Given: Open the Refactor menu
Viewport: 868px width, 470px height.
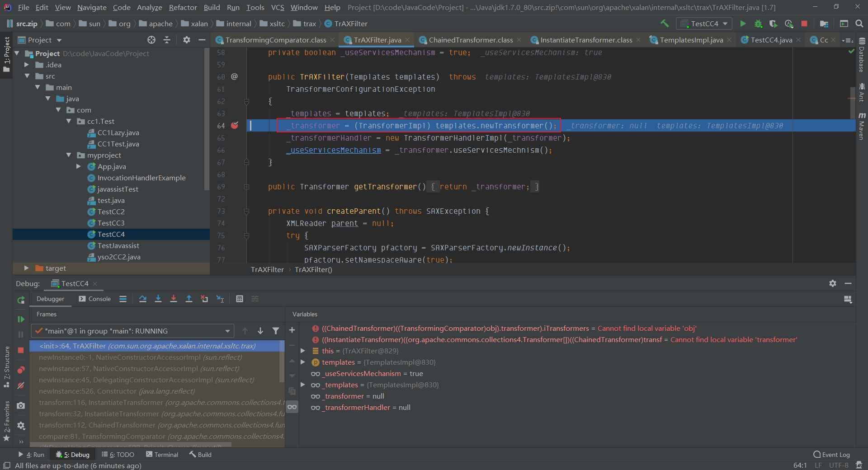Looking at the screenshot, I should pyautogui.click(x=183, y=7).
